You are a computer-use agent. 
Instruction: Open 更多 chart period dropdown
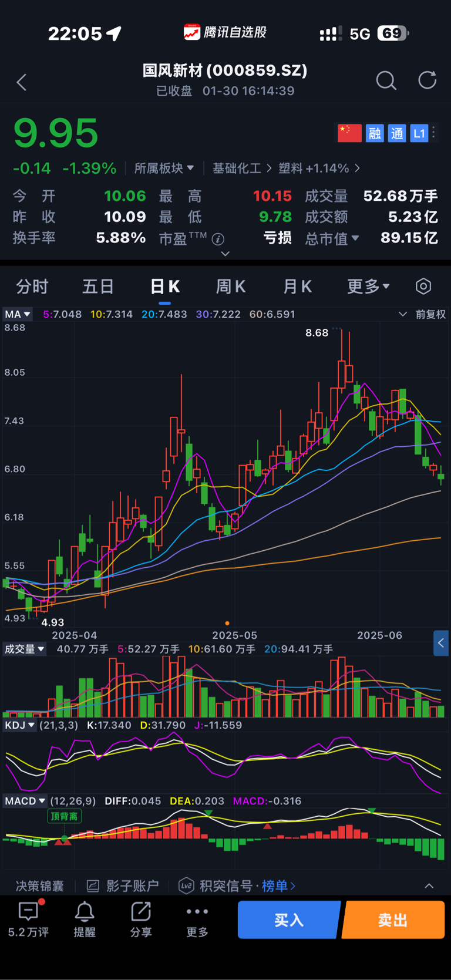pyautogui.click(x=368, y=287)
